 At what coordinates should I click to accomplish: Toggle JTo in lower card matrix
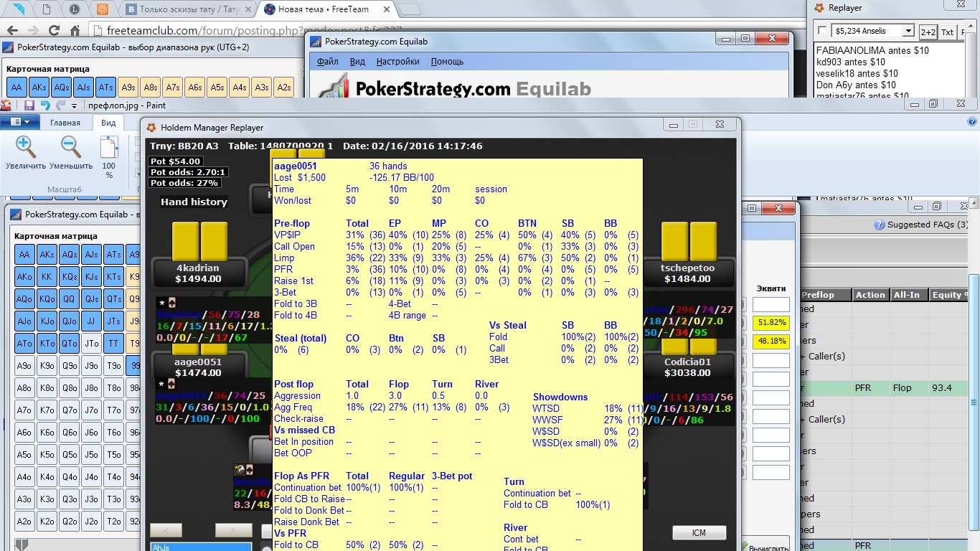coord(91,344)
